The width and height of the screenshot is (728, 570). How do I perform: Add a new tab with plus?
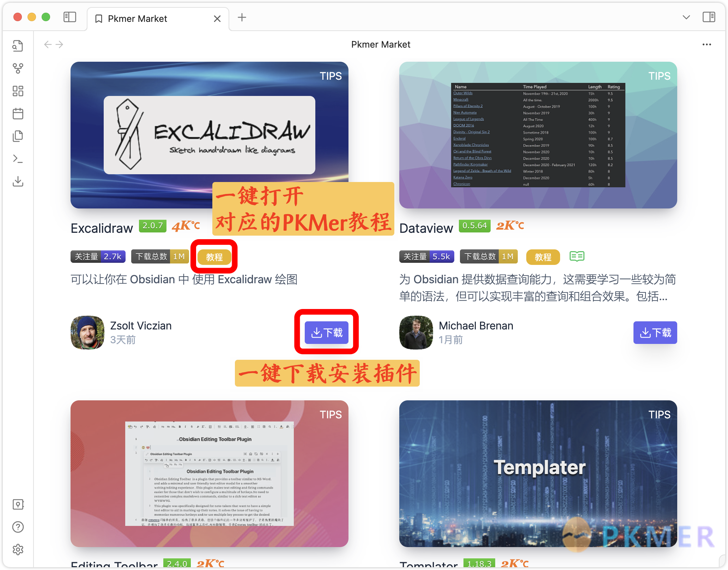242,17
